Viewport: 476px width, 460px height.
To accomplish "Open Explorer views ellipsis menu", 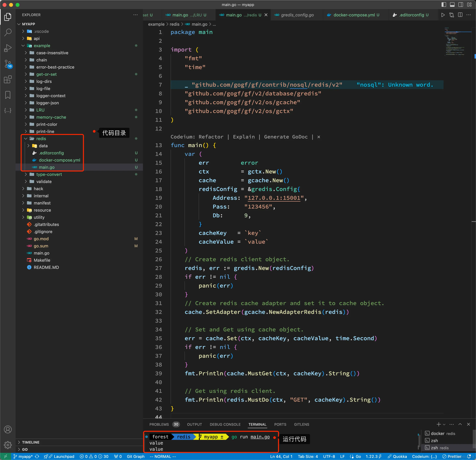I will click(x=135, y=15).
